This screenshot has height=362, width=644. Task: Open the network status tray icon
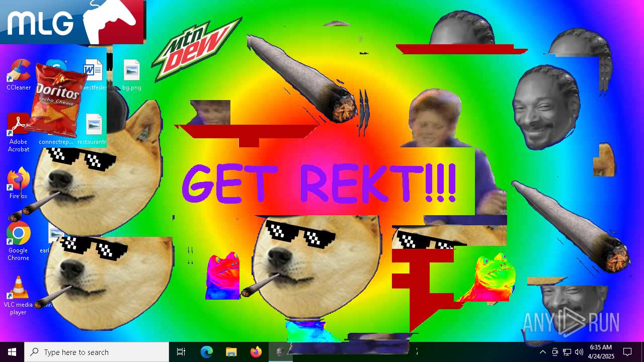(x=567, y=352)
